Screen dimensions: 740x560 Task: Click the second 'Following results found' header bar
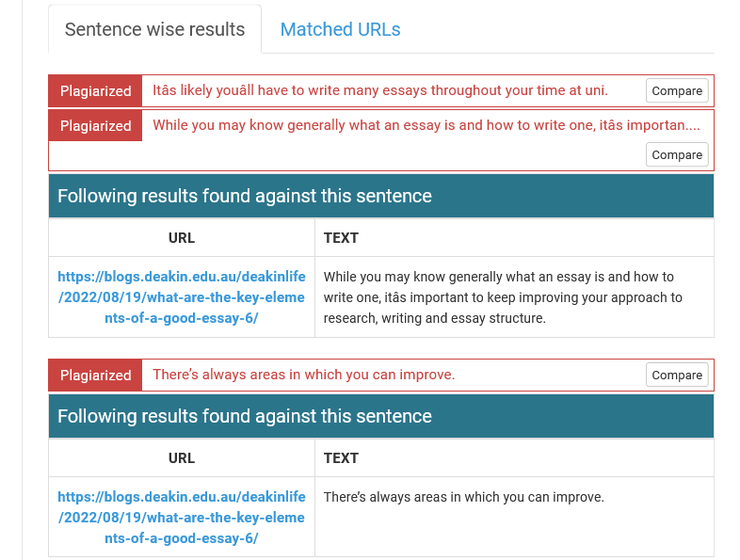pos(380,416)
